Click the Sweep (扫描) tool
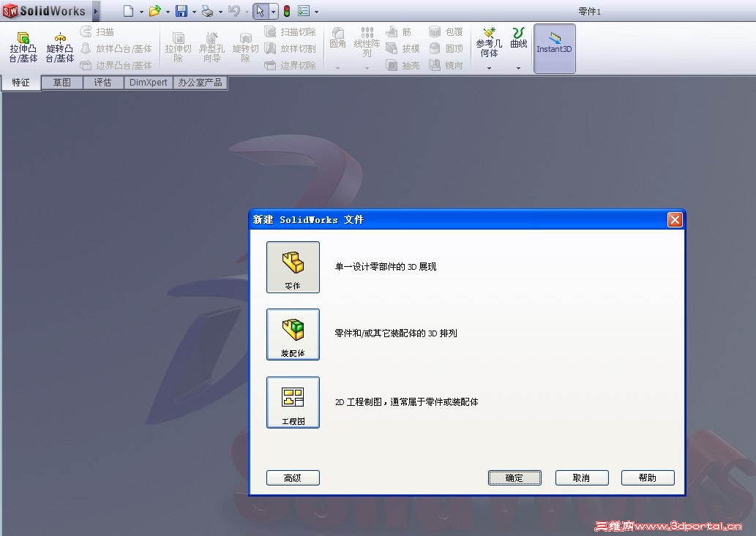756x536 pixels. (x=97, y=31)
